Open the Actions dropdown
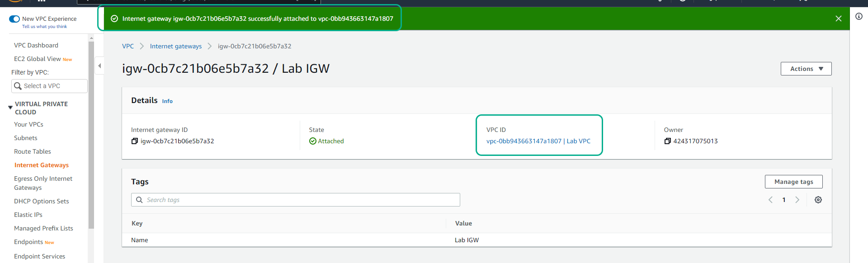 806,69
